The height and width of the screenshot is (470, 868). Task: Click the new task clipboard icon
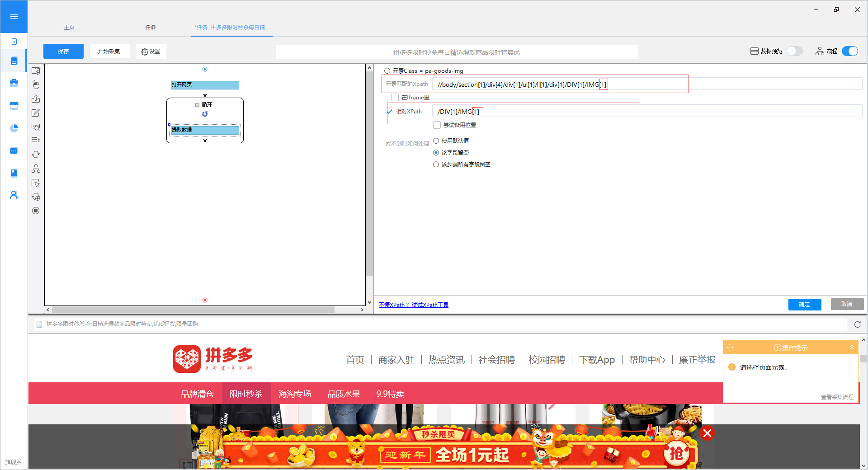pos(14,42)
